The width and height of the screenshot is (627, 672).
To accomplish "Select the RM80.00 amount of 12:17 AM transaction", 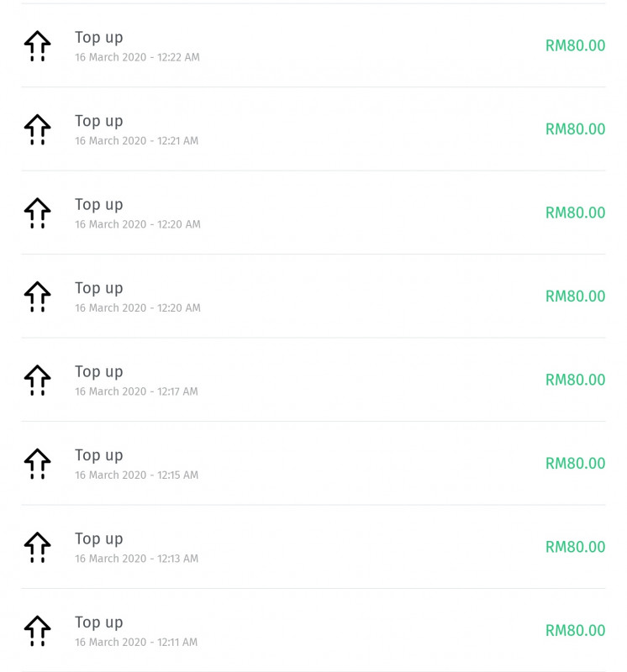I will click(575, 380).
